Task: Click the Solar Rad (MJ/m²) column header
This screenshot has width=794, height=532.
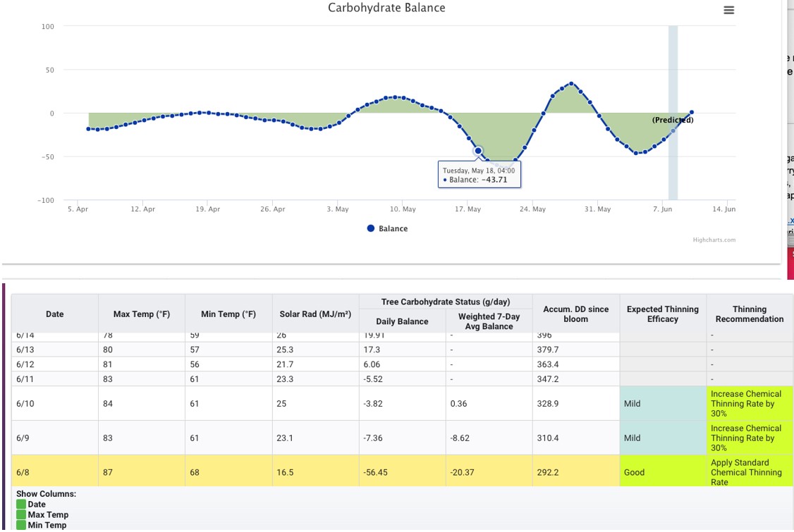Action: (314, 314)
